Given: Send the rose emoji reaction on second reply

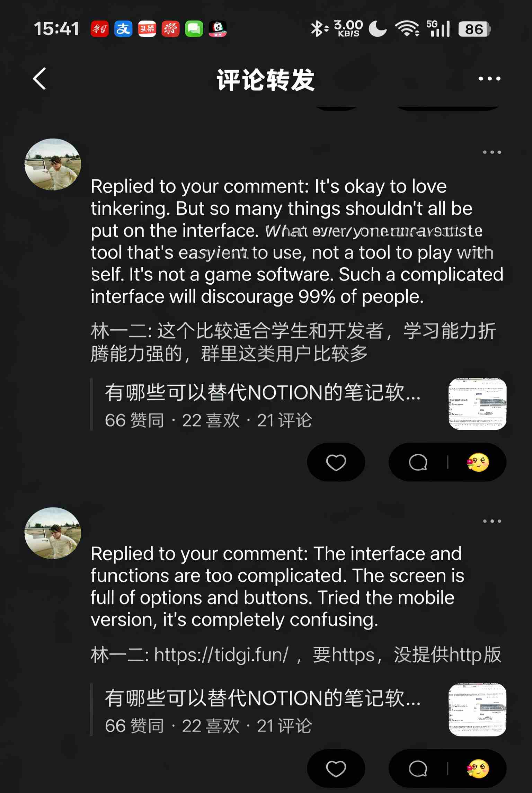Looking at the screenshot, I should 478,769.
